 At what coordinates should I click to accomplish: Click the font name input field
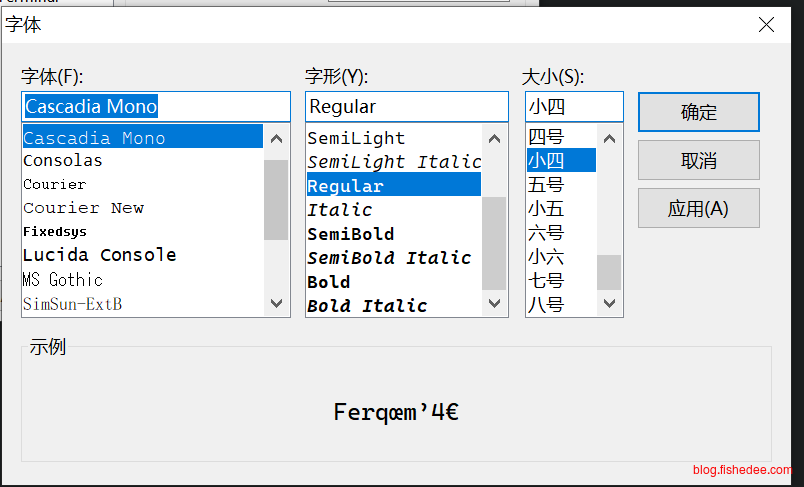coord(155,106)
